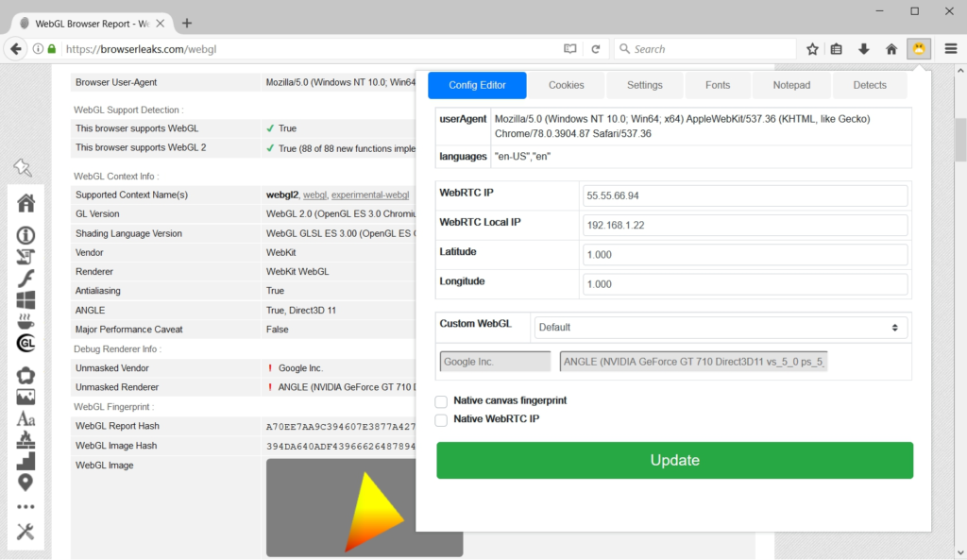
Task: Open the JavaScript scroll icon in sidebar
Action: (25, 257)
